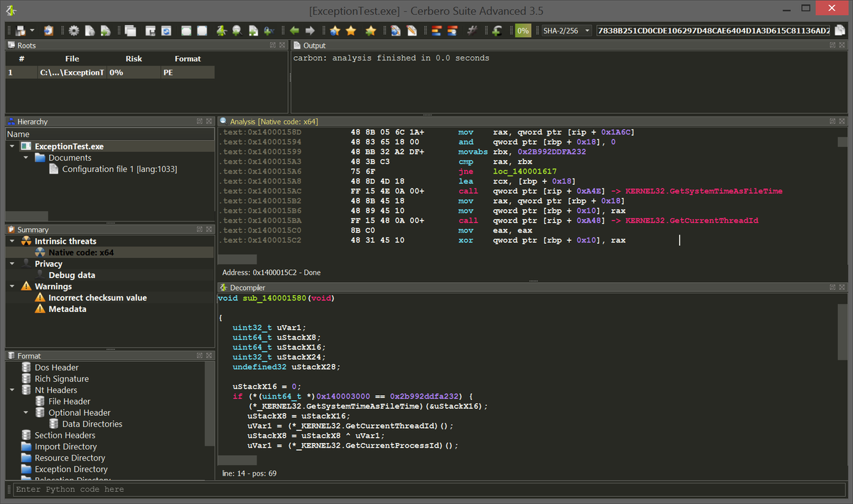
Task: Sort Roots table by Risk column
Action: 134,59
